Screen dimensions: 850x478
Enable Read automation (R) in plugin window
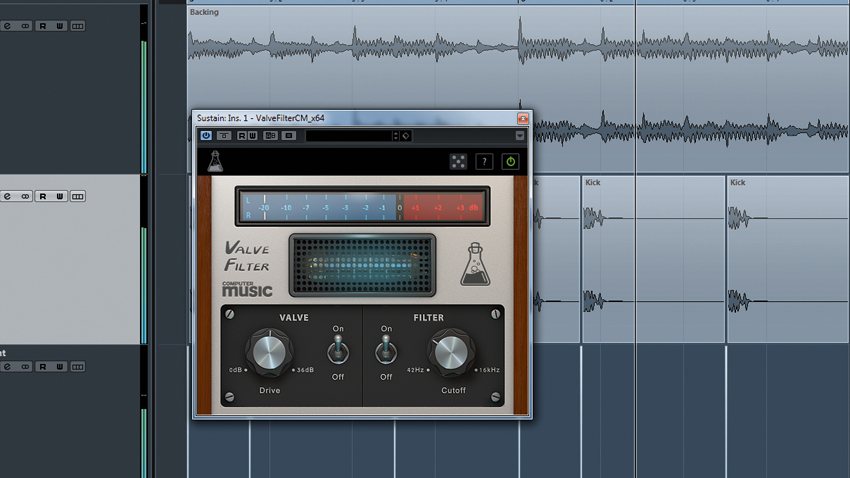click(242, 135)
